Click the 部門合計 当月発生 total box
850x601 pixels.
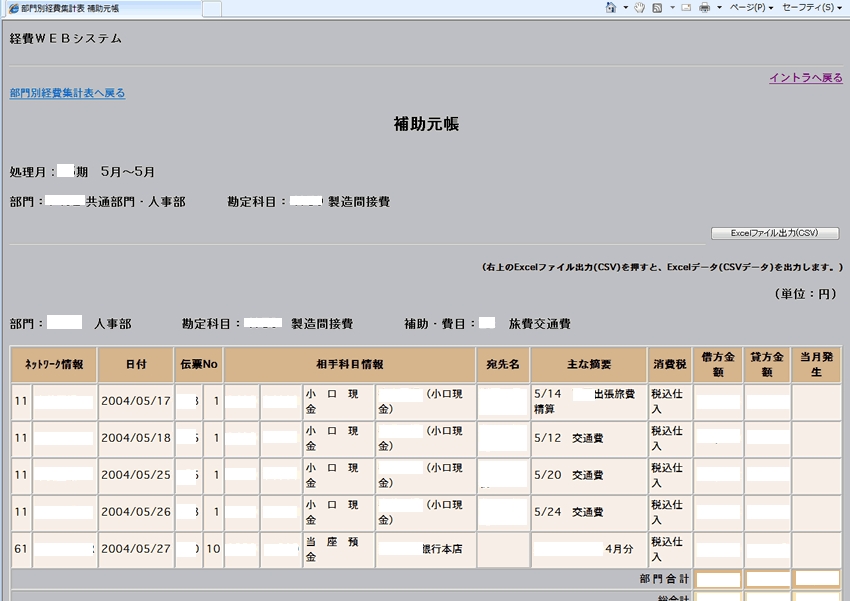coord(816,579)
